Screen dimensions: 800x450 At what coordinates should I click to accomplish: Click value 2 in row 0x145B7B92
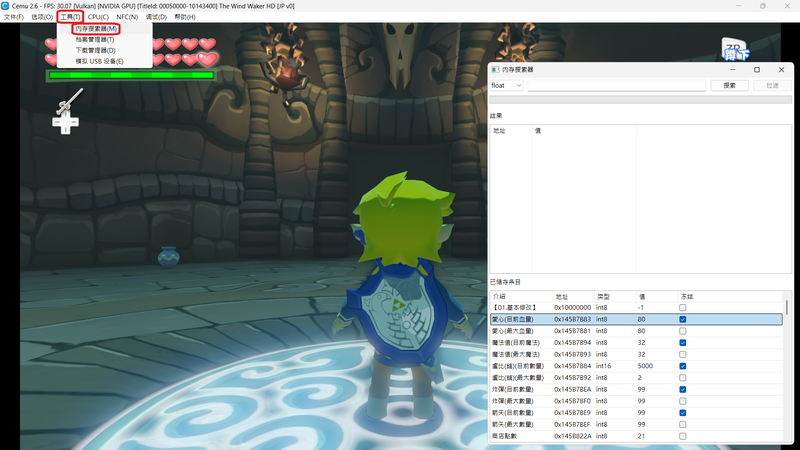coord(639,378)
